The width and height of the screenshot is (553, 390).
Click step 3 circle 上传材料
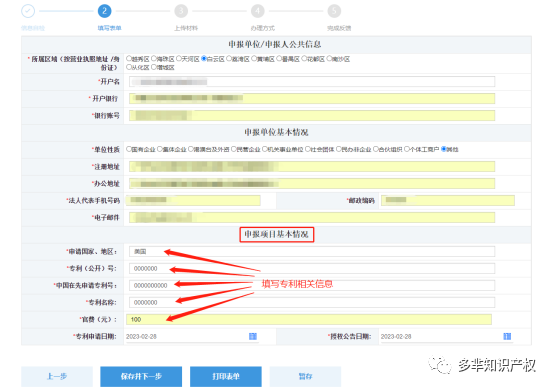(181, 11)
